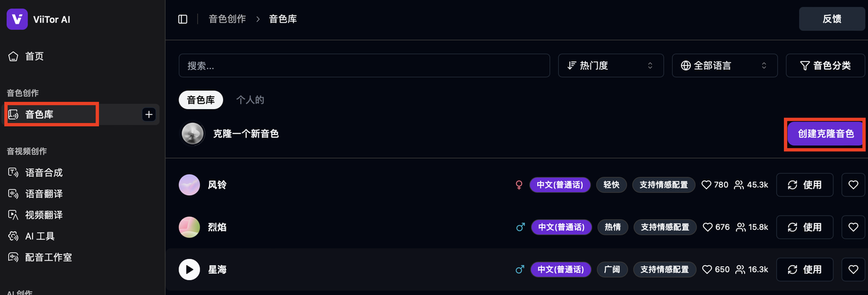The width and height of the screenshot is (868, 295).
Task: Switch to the 个人的 tab
Action: click(x=250, y=100)
